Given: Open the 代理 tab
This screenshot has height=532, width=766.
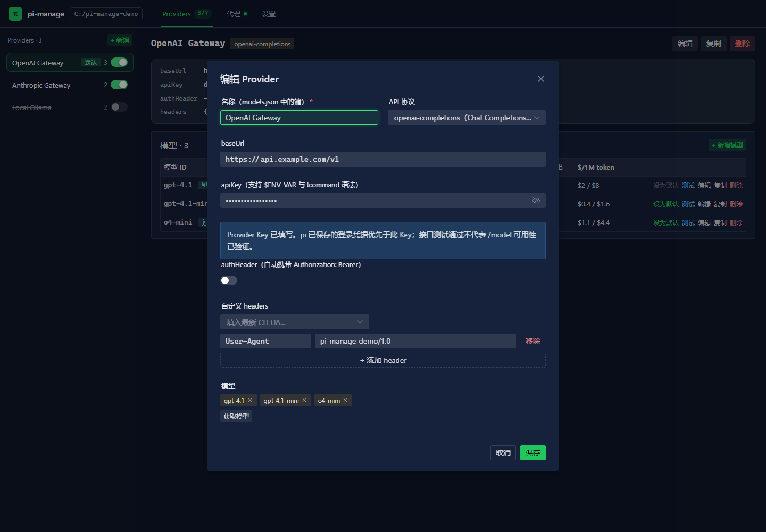Looking at the screenshot, I should click(237, 14).
